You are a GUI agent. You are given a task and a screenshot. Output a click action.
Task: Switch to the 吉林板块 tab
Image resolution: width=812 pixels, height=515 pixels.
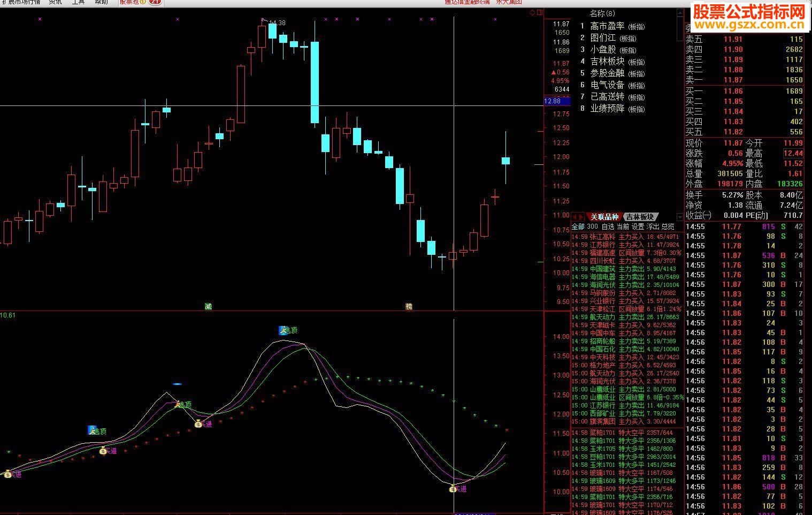[x=640, y=217]
